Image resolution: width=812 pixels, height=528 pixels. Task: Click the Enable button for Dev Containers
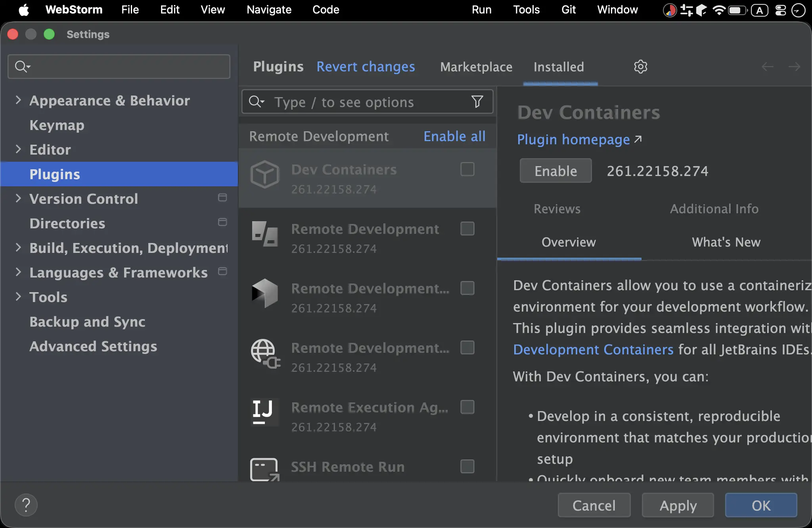click(555, 171)
